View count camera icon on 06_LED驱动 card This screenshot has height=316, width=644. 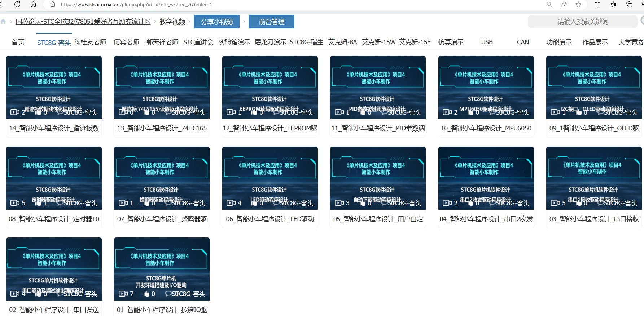(x=231, y=203)
